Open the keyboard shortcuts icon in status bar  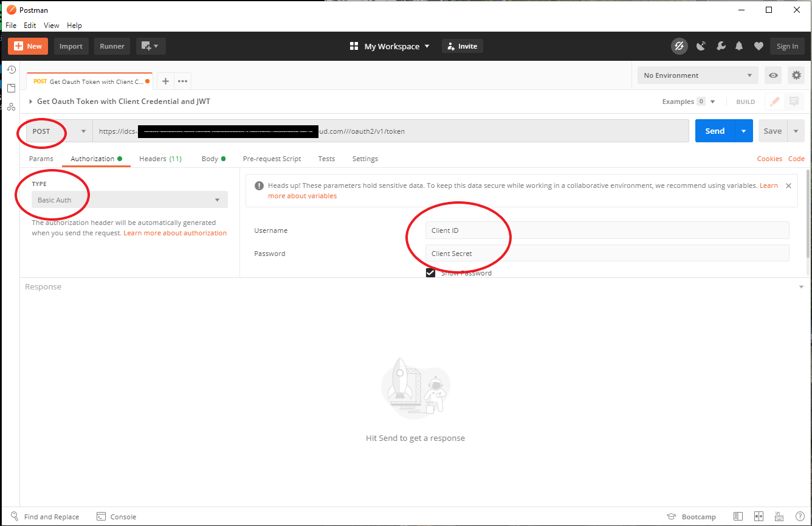779,517
